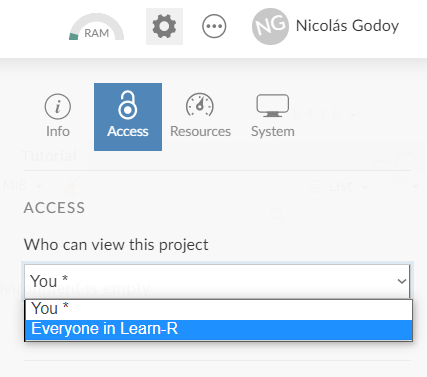Choose the "You *" list option
This screenshot has width=427, height=377.
219,309
